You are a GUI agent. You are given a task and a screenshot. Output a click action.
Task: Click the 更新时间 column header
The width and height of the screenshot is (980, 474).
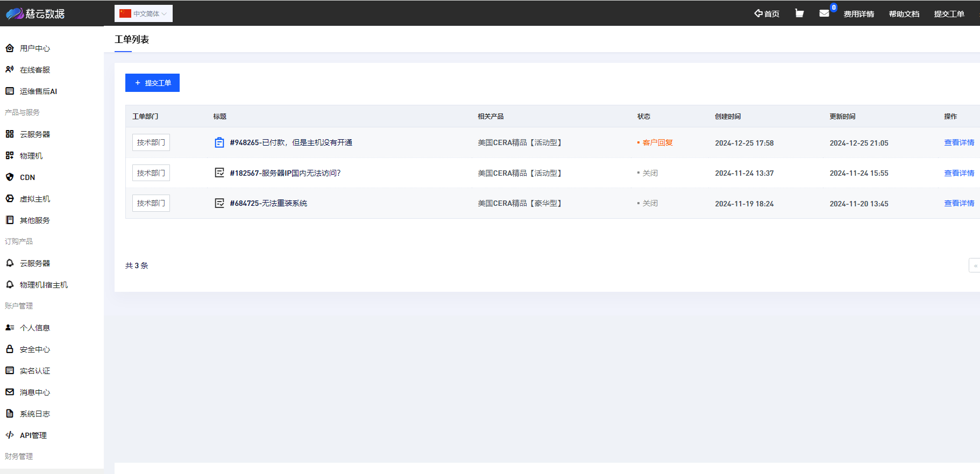coord(842,116)
